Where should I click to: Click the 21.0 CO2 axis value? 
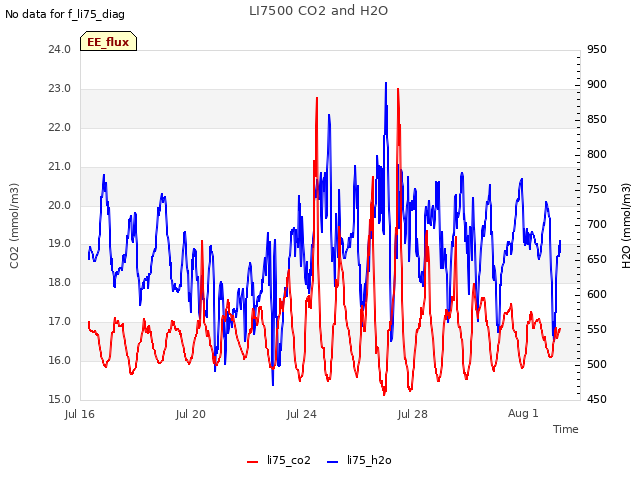point(60,167)
